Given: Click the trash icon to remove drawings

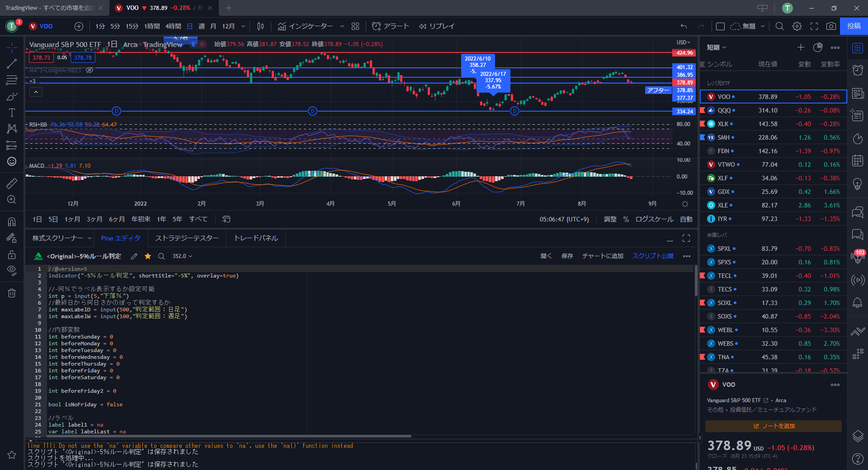Looking at the screenshot, I should click(x=12, y=293).
